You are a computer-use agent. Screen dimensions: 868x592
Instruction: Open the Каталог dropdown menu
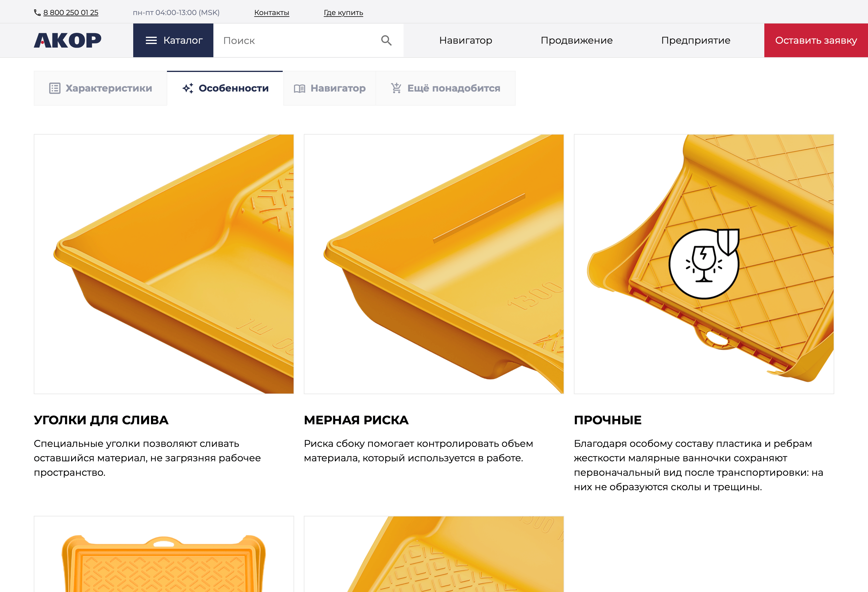click(x=173, y=40)
